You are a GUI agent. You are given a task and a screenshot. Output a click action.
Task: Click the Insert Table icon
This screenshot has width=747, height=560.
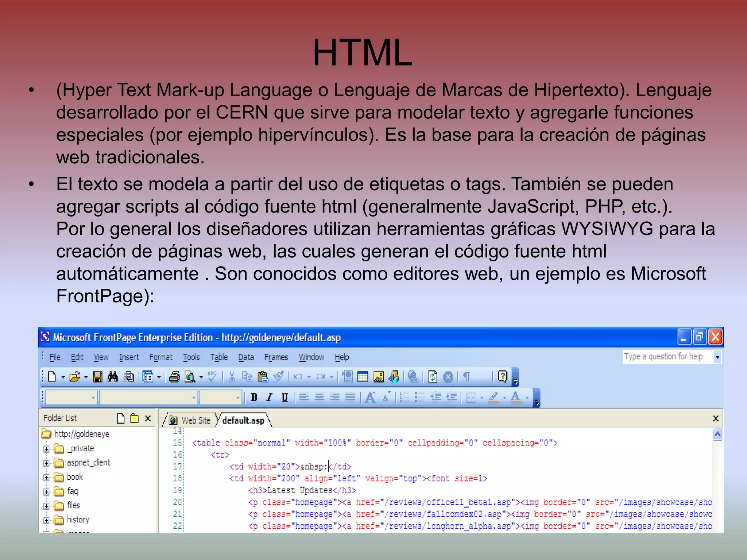pyautogui.click(x=363, y=377)
